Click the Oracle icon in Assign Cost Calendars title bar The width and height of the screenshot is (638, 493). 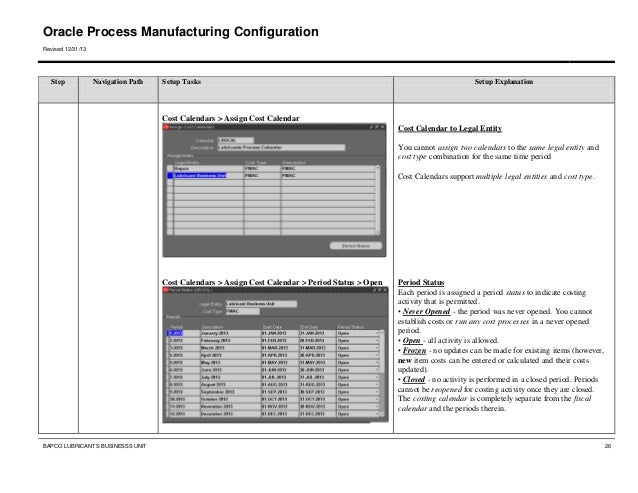pos(166,127)
